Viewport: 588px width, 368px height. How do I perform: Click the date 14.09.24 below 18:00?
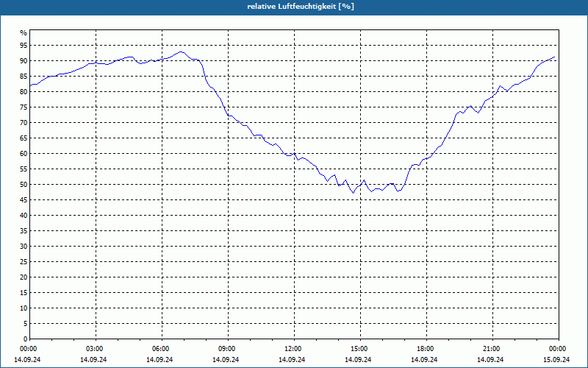(x=424, y=360)
